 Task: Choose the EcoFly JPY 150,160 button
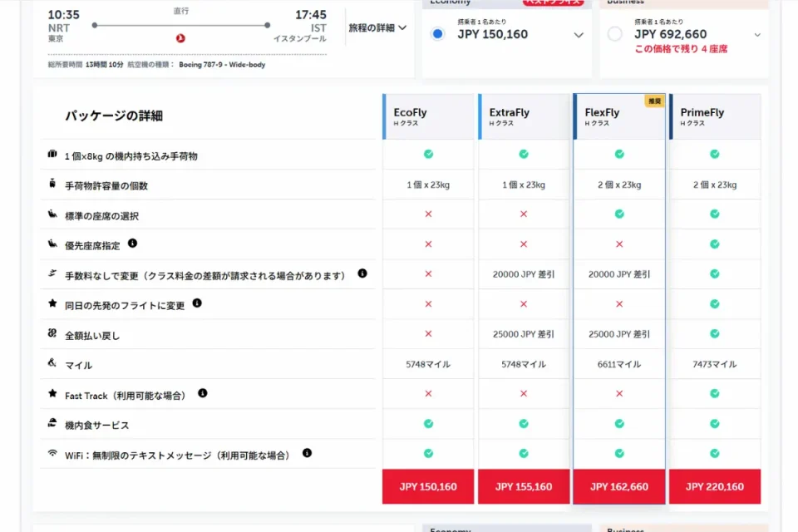click(x=428, y=486)
